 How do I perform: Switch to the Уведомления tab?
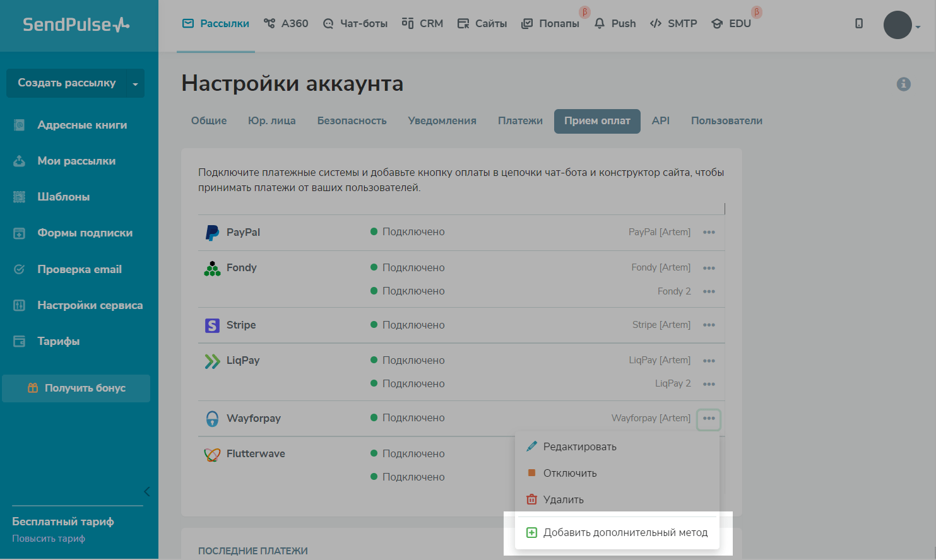[x=442, y=120]
